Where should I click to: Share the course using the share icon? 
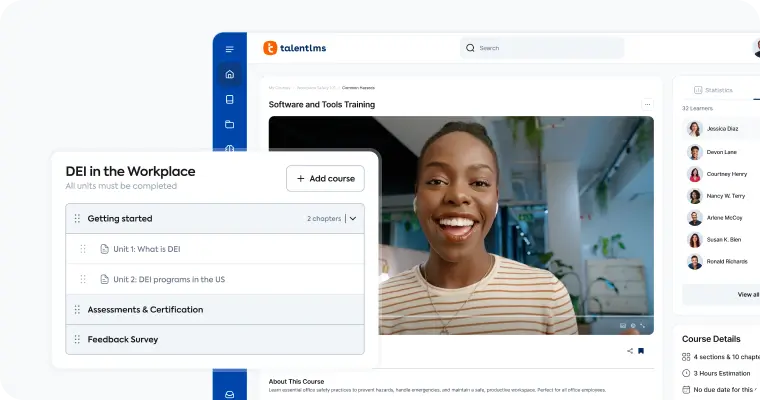coord(630,351)
